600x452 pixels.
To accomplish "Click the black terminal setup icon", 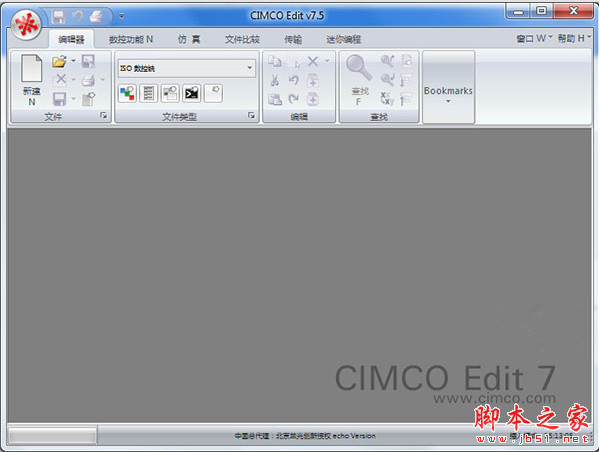I will click(191, 93).
